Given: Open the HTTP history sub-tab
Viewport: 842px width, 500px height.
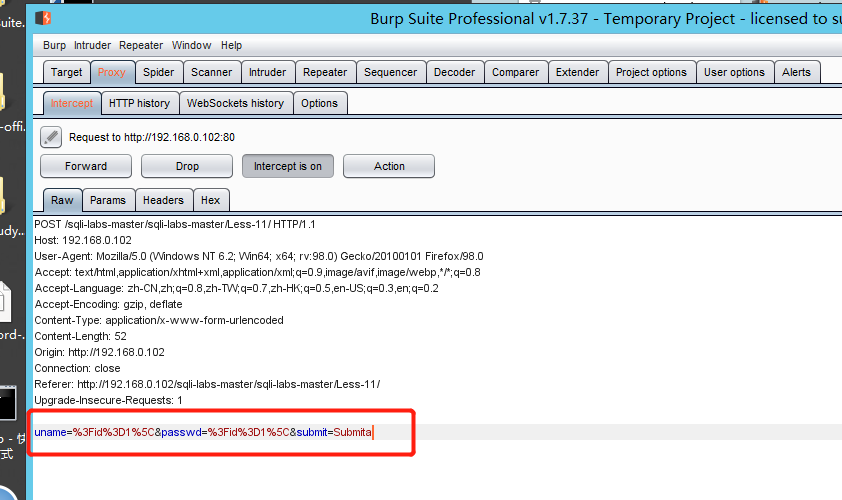Looking at the screenshot, I should [x=140, y=103].
